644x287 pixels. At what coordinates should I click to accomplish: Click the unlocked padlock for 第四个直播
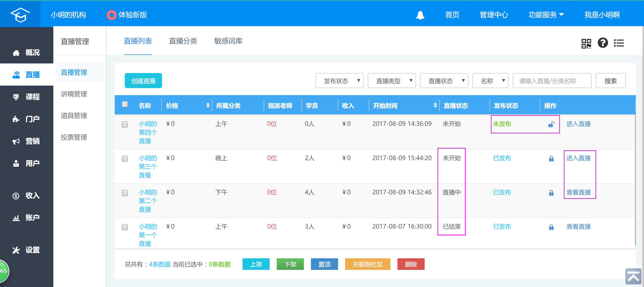551,124
